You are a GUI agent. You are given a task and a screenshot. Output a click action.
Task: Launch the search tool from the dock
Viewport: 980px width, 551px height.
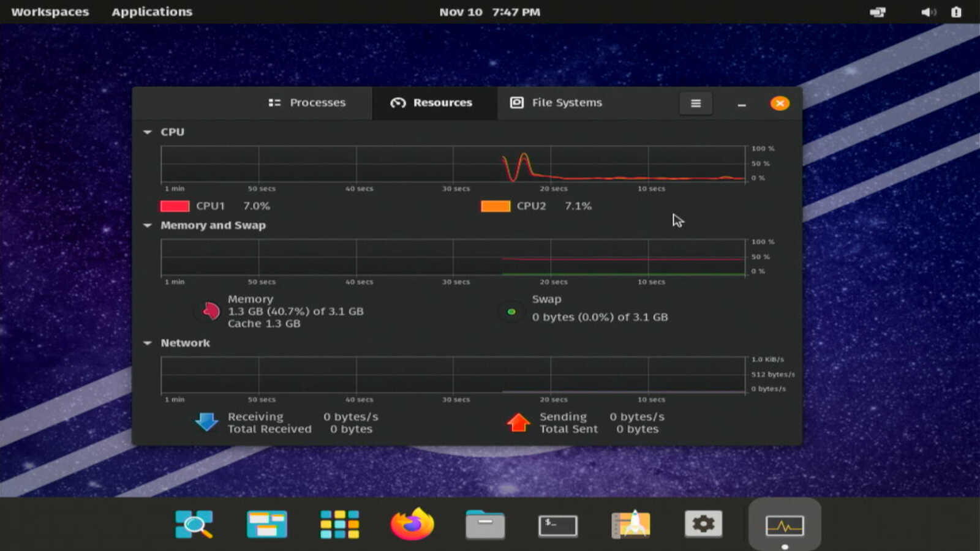tap(194, 525)
